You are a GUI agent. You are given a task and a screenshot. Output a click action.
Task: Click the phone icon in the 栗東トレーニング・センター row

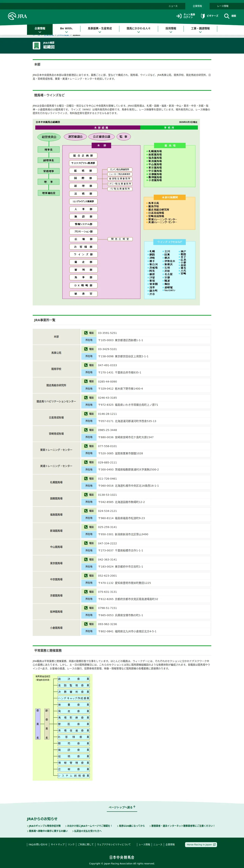point(86,446)
